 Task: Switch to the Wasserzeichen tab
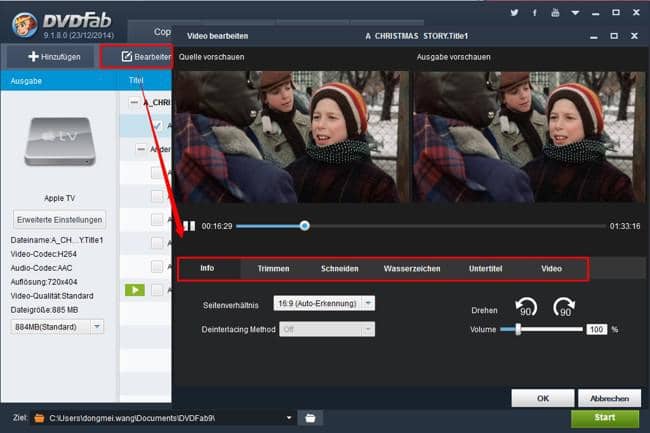412,269
